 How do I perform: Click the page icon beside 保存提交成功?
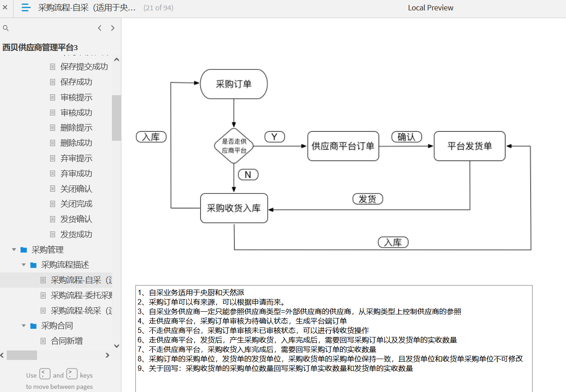(x=53, y=67)
